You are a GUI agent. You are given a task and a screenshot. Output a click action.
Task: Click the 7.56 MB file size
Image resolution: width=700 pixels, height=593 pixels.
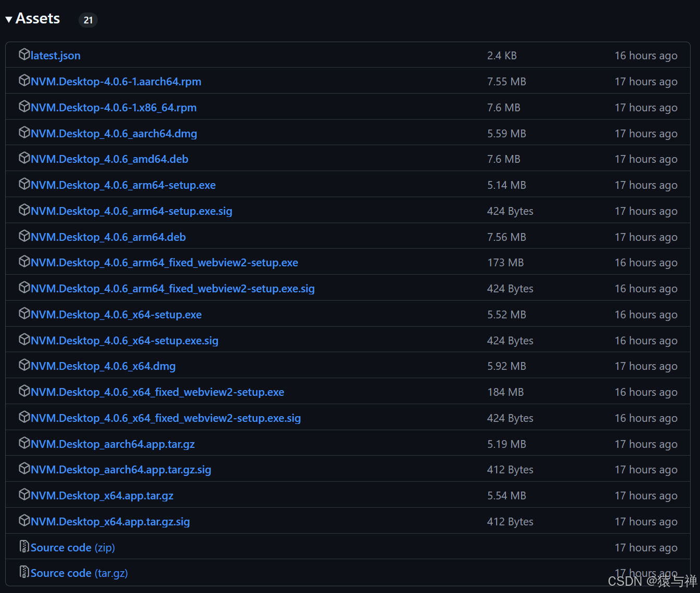[507, 237]
